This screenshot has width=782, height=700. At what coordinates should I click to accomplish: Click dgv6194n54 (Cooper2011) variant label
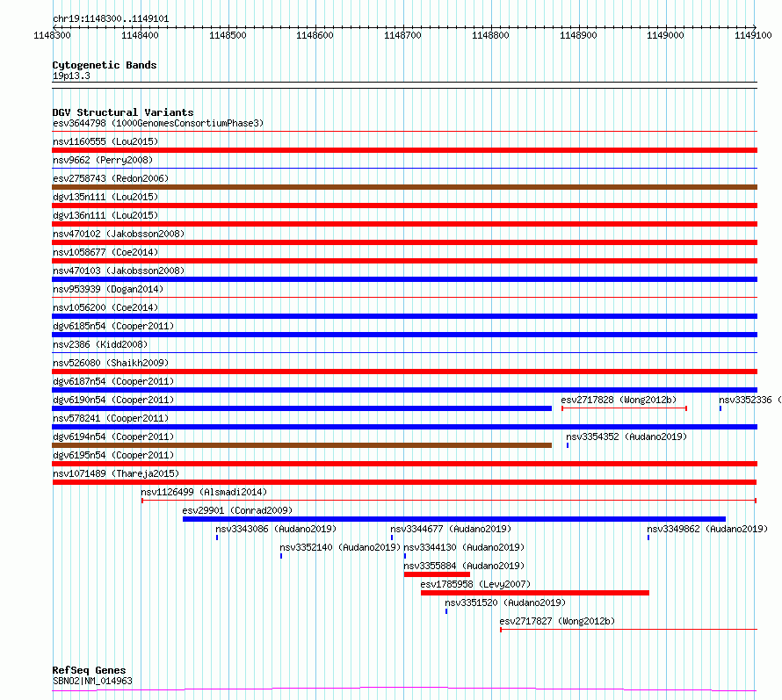coord(113,437)
